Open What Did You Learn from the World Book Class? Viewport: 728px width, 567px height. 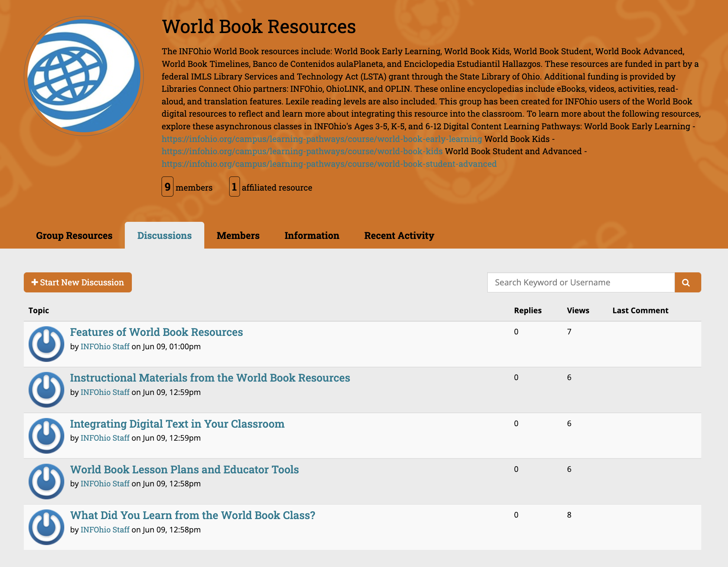coord(193,515)
